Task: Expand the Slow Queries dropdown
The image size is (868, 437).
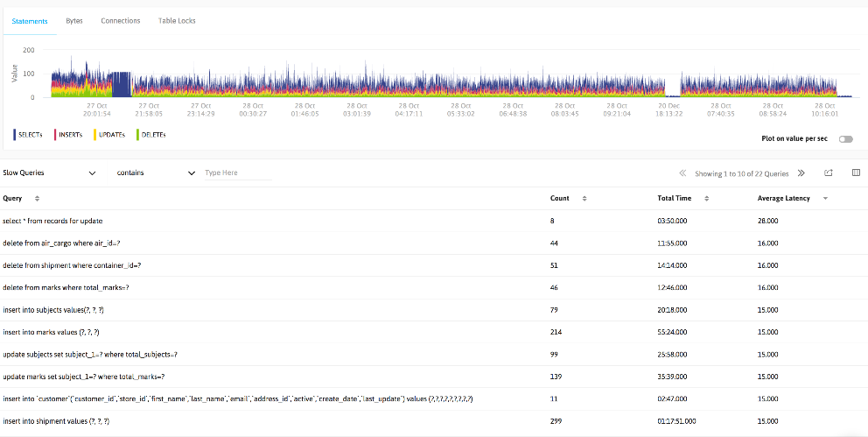Action: pos(50,173)
